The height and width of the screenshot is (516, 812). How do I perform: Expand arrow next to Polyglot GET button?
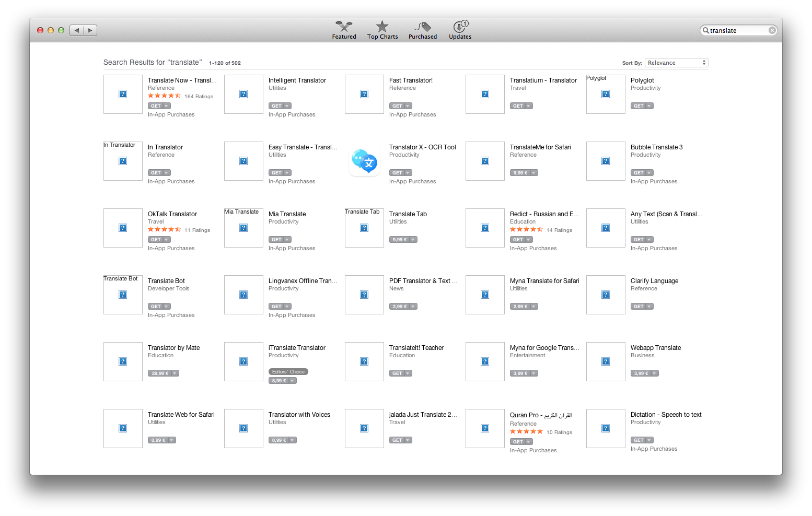(650, 106)
